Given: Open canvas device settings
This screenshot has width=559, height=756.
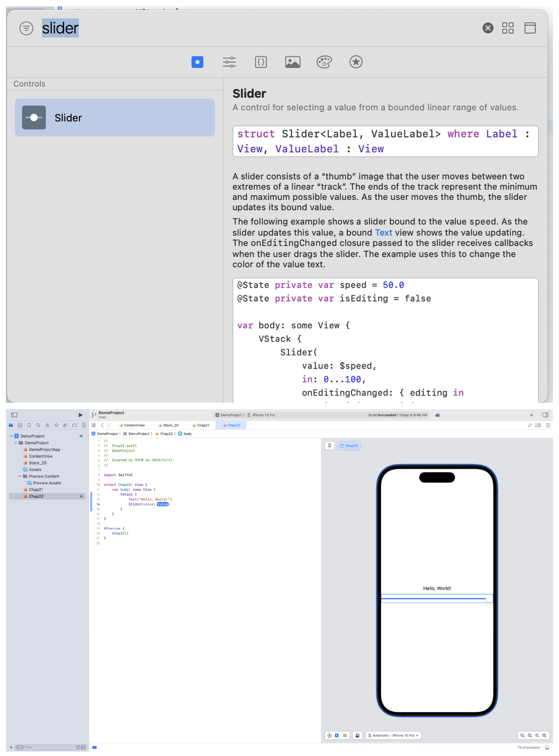Looking at the screenshot, I should [358, 736].
